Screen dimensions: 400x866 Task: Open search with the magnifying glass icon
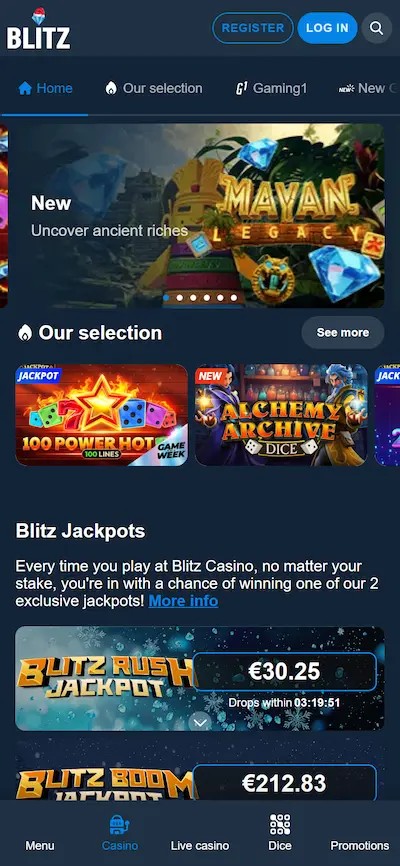[x=377, y=28]
